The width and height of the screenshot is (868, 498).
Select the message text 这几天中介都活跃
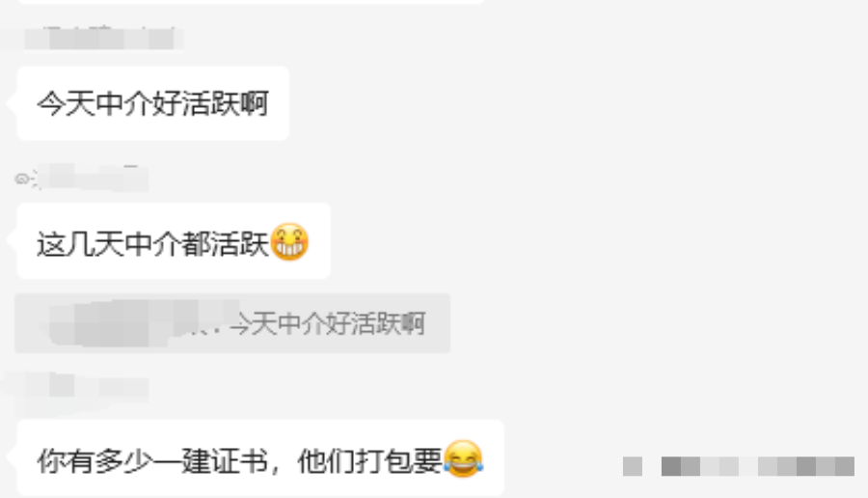(x=152, y=243)
